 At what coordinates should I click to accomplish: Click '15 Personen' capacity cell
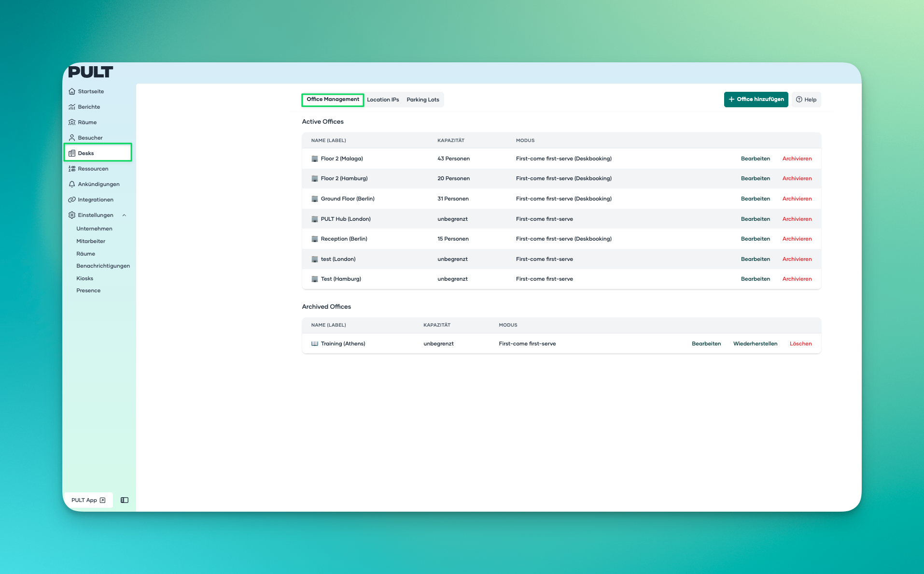(453, 239)
